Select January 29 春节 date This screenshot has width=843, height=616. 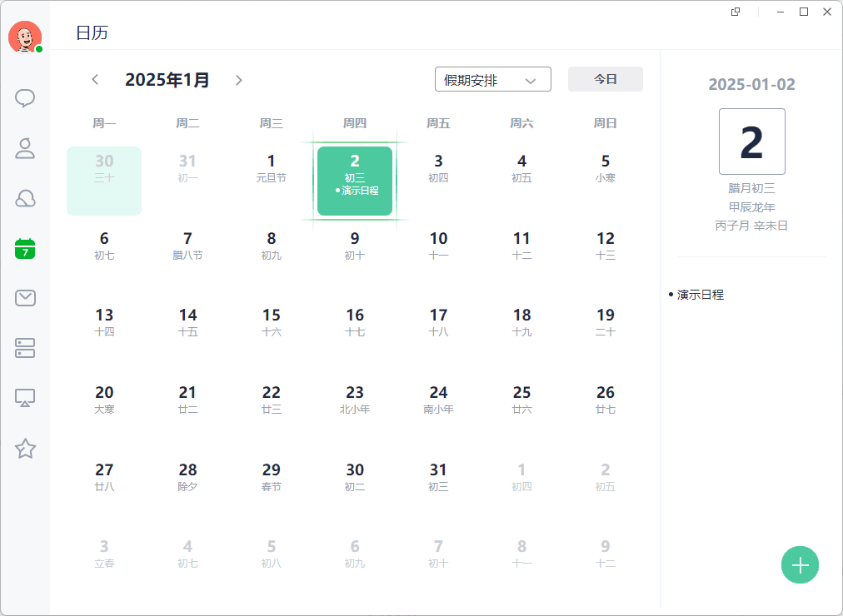coord(271,489)
